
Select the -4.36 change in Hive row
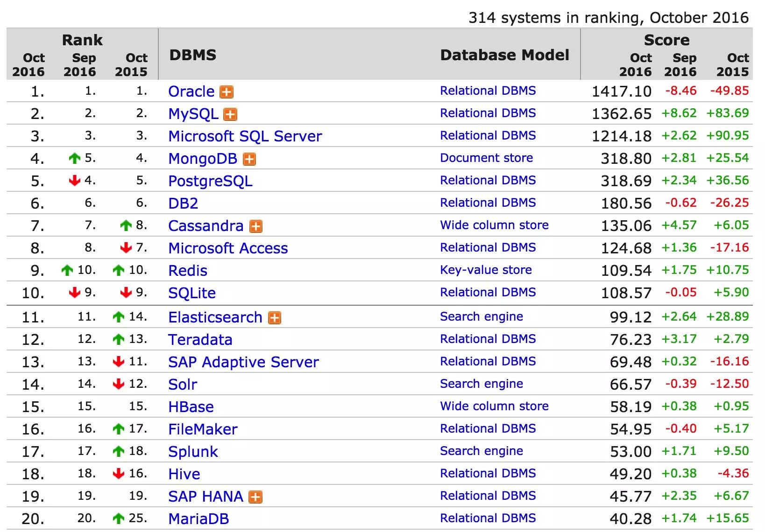coord(733,473)
